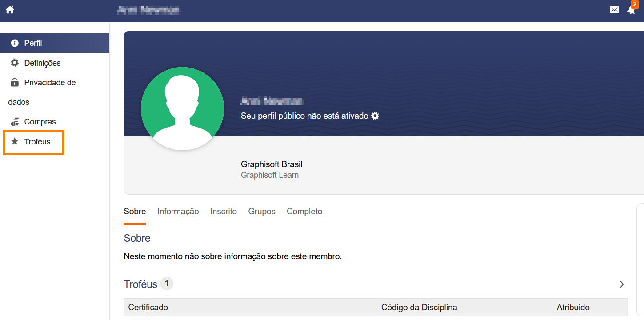Image resolution: width=644 pixels, height=320 pixels.
Task: Click the gear icon beside Definições
Action: point(15,63)
